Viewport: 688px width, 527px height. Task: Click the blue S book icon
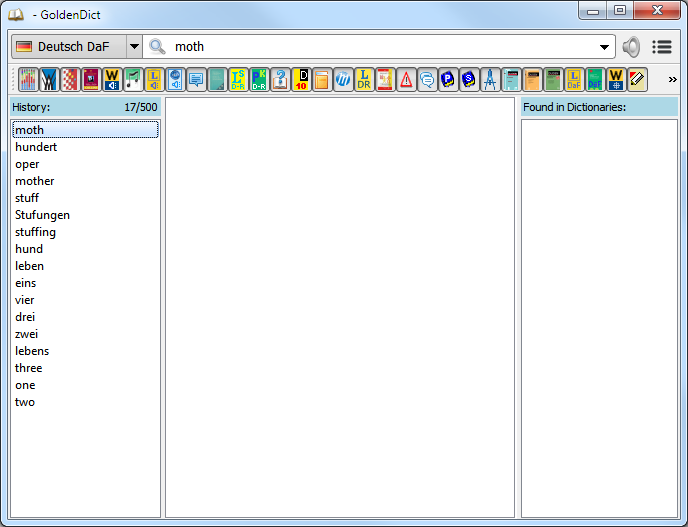[x=469, y=79]
